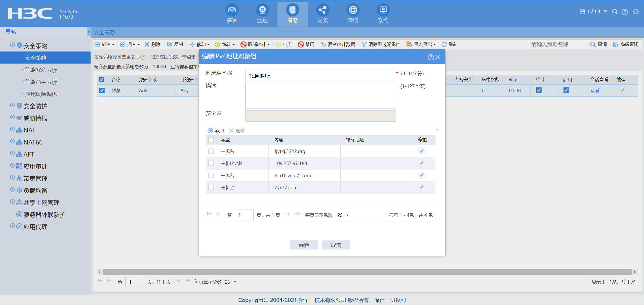Click edit pencil for 109.237.97.180 row

pyautogui.click(x=422, y=163)
